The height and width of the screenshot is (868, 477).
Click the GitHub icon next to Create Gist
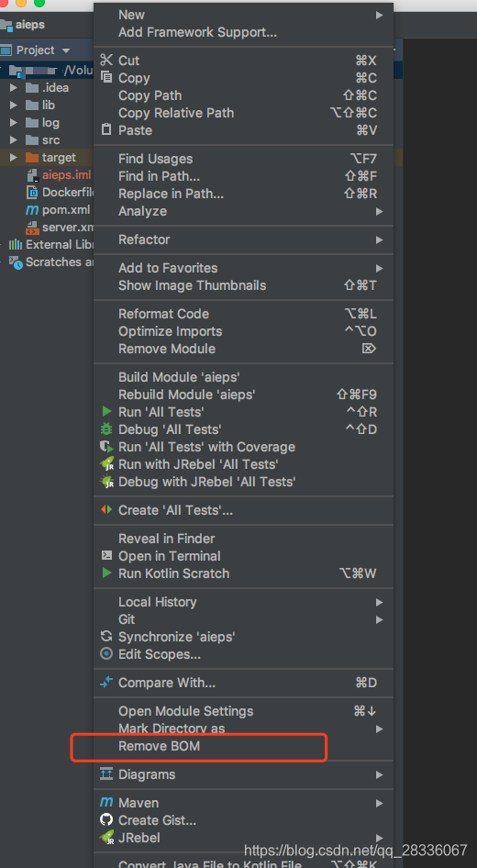click(x=106, y=820)
